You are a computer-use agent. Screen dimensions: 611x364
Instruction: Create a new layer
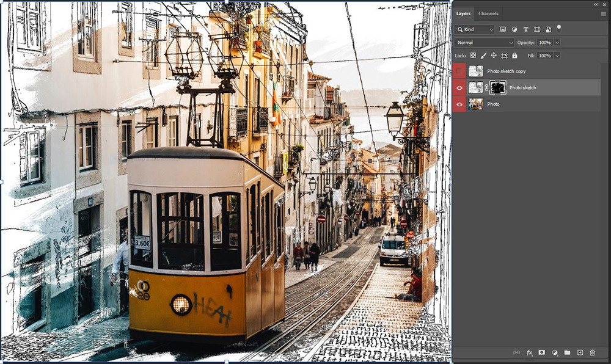(x=580, y=352)
